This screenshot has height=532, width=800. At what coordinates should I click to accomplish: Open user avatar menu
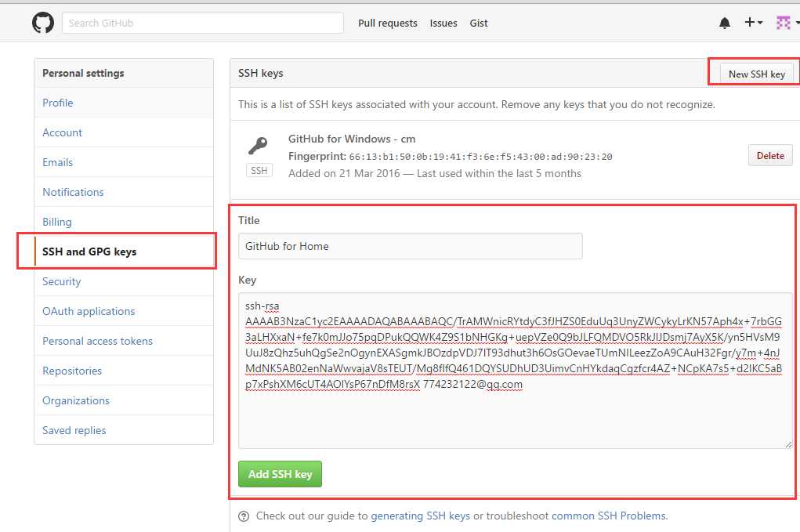click(x=787, y=23)
